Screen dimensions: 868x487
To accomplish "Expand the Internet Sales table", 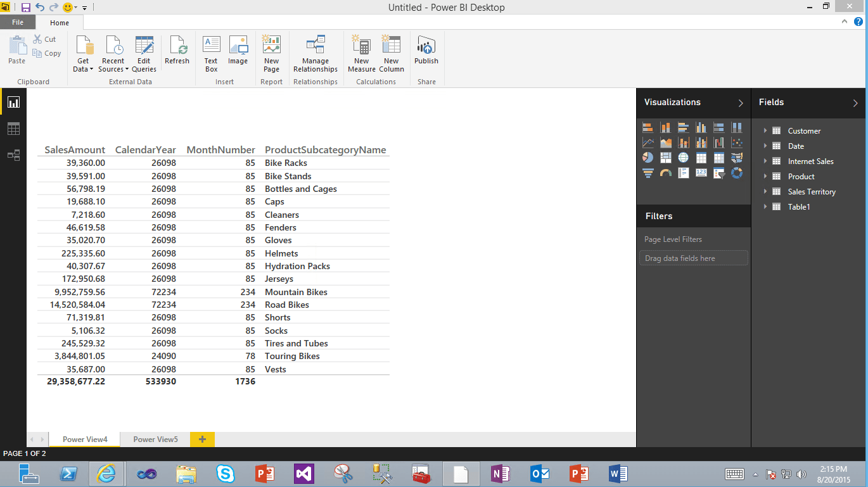I will (x=765, y=161).
